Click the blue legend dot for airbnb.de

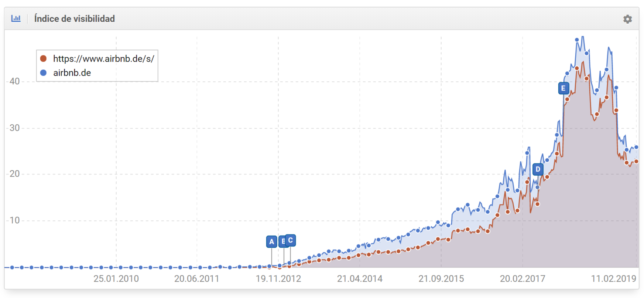(x=43, y=73)
